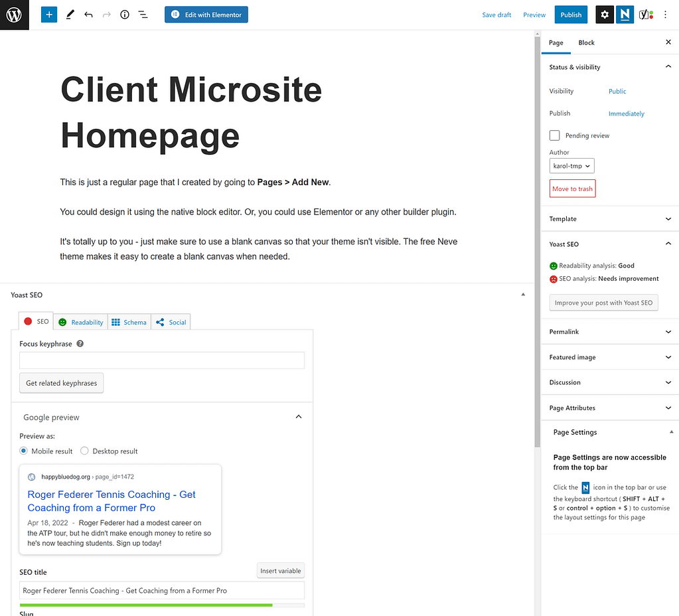The image size is (679, 616).
Task: Switch to the Block tab
Action: pyautogui.click(x=586, y=42)
